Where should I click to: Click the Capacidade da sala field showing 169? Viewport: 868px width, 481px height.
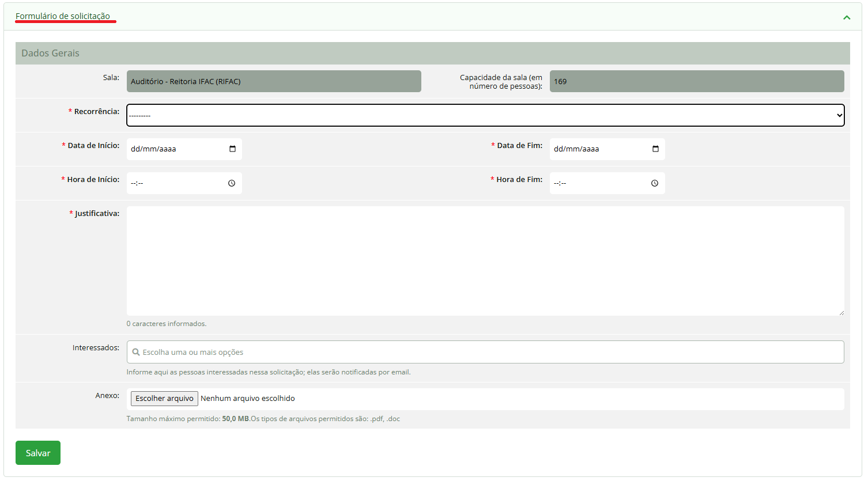(696, 81)
